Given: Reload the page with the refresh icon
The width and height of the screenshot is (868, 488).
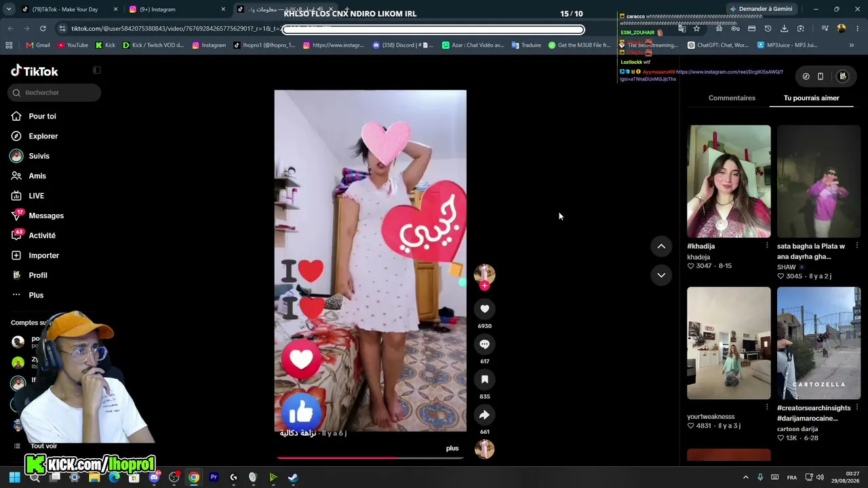Looking at the screenshot, I should tap(43, 28).
